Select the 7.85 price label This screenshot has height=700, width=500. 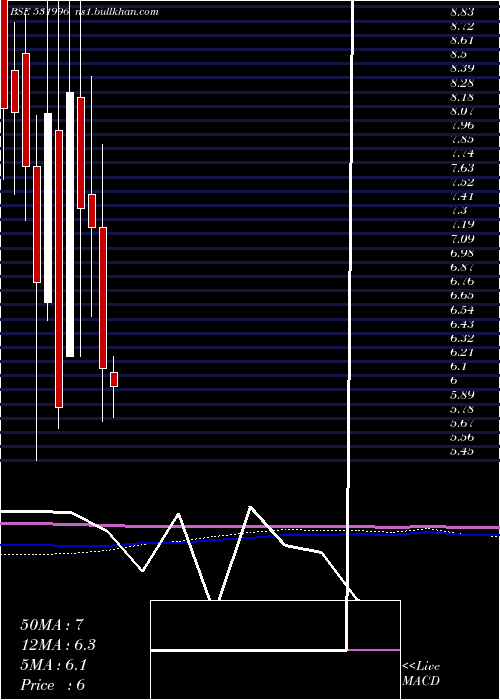pyautogui.click(x=462, y=140)
